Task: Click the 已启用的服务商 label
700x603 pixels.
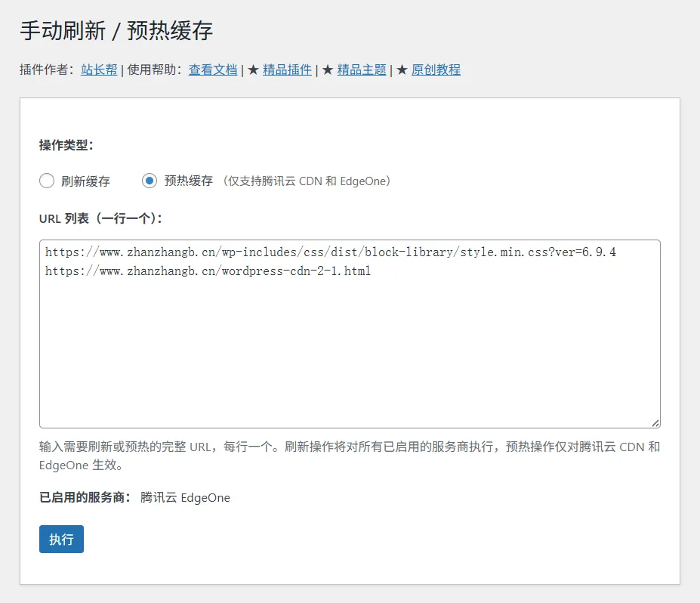Action: pyautogui.click(x=85, y=497)
